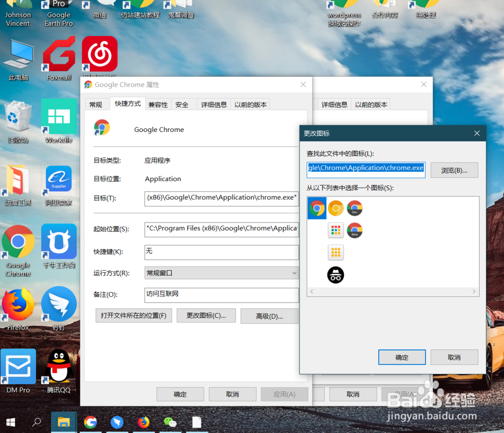This screenshot has height=433, width=504.
Task: Select the multicolor apps grid icon
Action: click(336, 230)
